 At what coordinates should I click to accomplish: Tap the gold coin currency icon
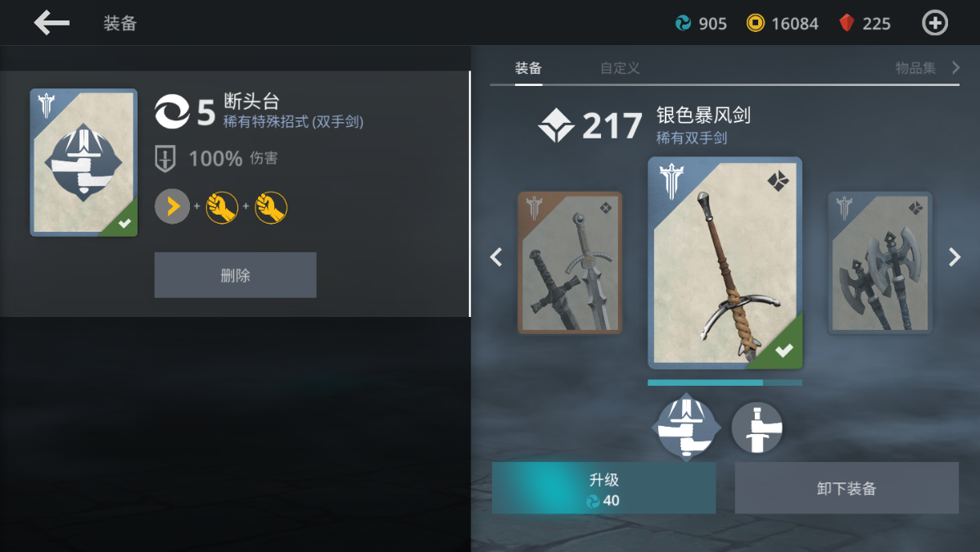pos(755,23)
